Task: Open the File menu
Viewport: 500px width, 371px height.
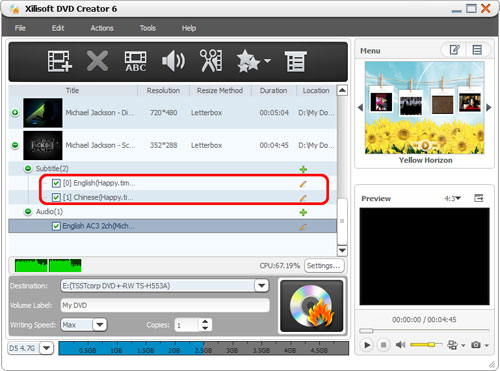Action: (x=20, y=28)
